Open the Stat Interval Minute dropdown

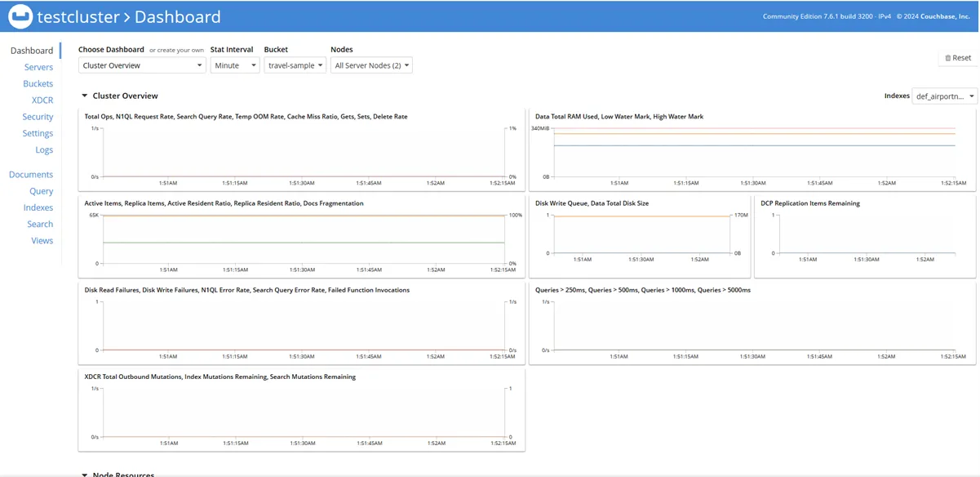235,65
